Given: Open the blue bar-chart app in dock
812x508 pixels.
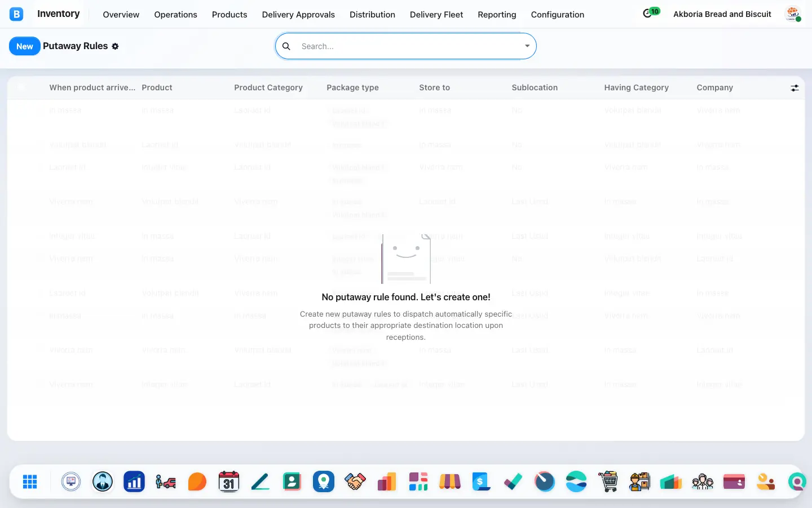Looking at the screenshot, I should [134, 481].
